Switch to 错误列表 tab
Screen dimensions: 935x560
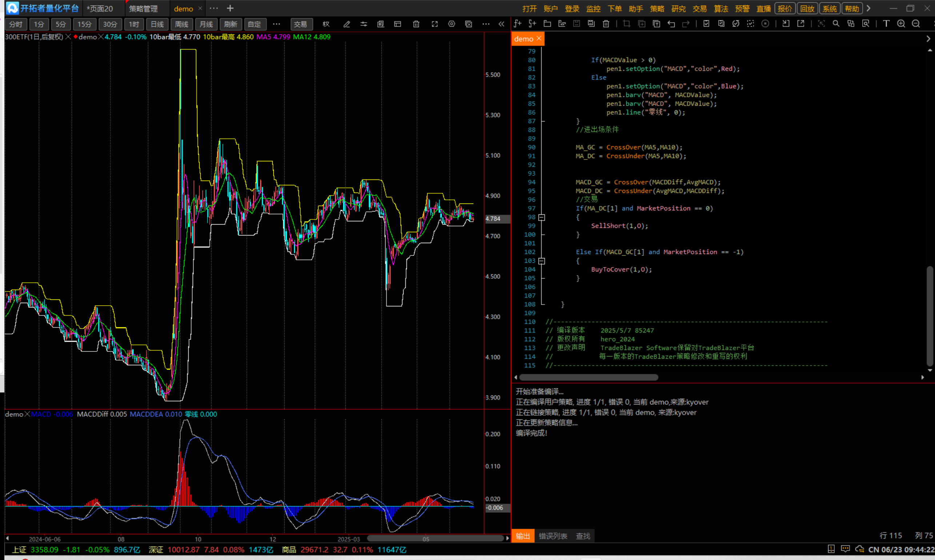pos(553,536)
